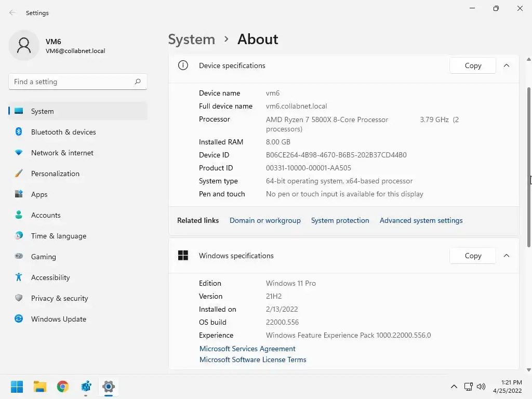Click the Edition value Windows 11 Pro
The width and height of the screenshot is (532, 399).
[291, 283]
